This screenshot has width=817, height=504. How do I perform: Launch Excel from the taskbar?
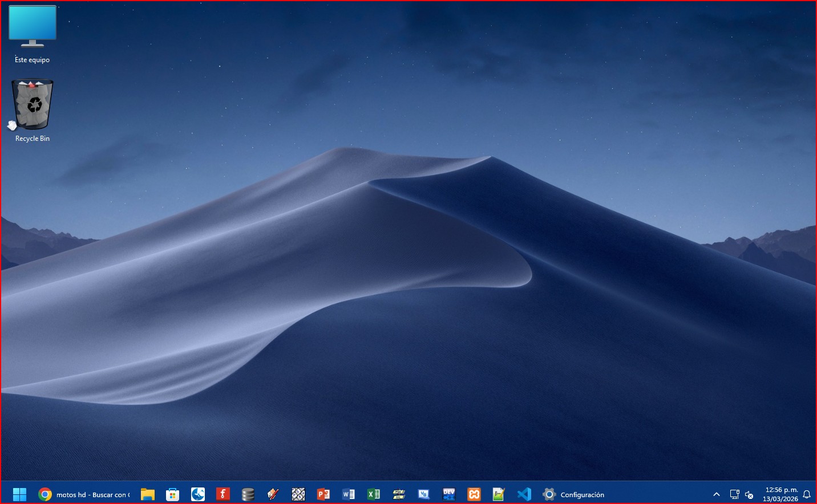tap(374, 494)
